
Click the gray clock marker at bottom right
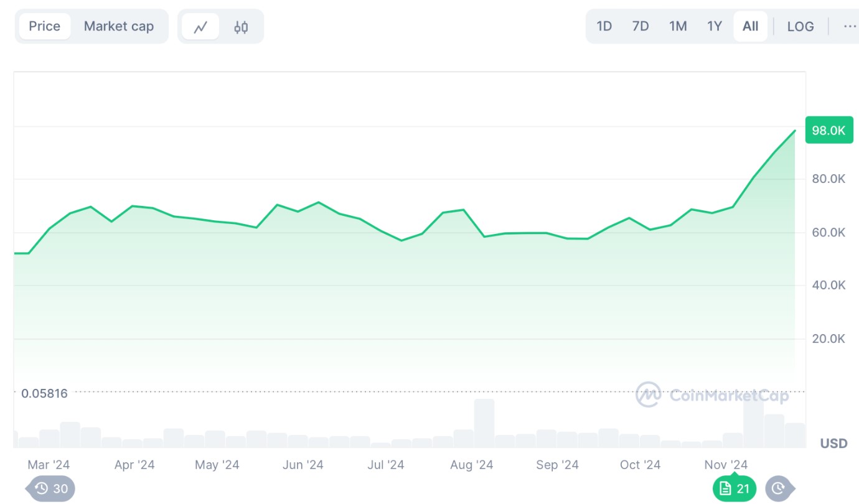[x=779, y=488]
